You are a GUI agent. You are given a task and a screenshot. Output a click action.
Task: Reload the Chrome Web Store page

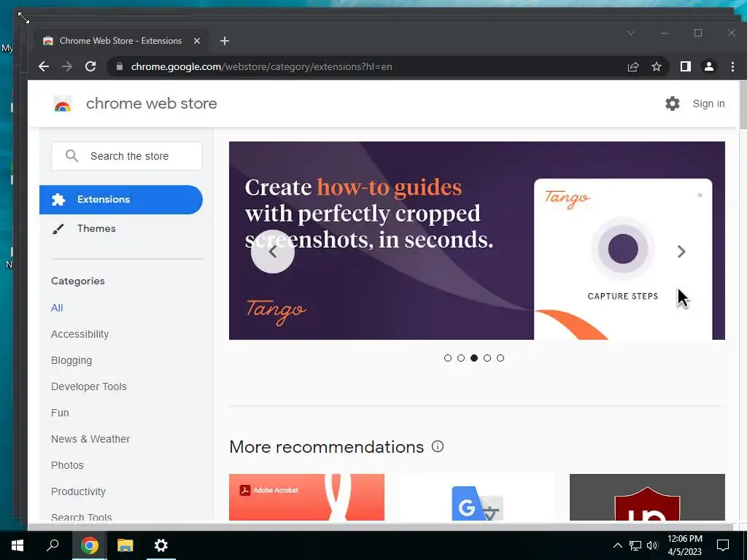pyautogui.click(x=90, y=66)
